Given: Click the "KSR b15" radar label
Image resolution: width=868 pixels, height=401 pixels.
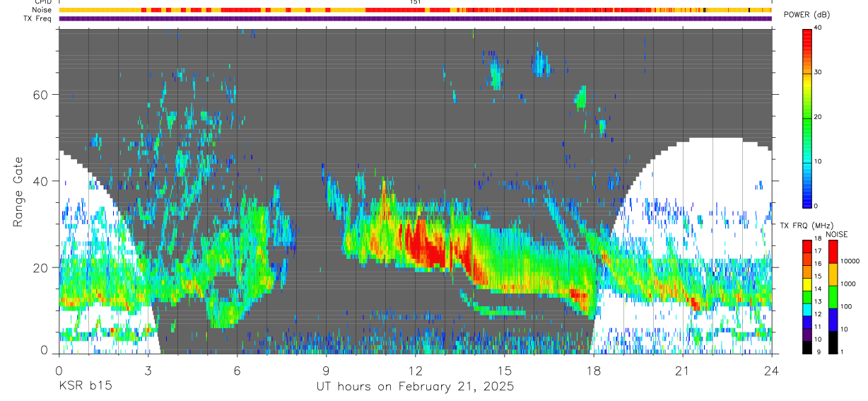Looking at the screenshot, I should click(x=85, y=386).
